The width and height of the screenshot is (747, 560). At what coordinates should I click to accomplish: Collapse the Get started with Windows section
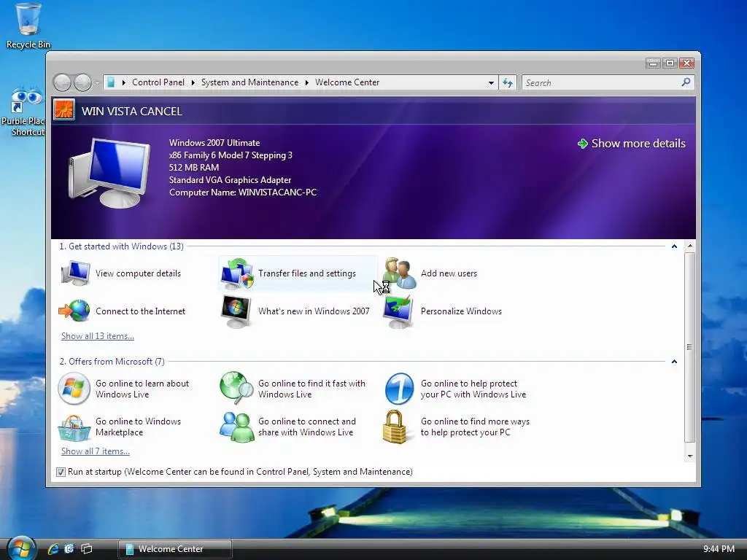(674, 246)
